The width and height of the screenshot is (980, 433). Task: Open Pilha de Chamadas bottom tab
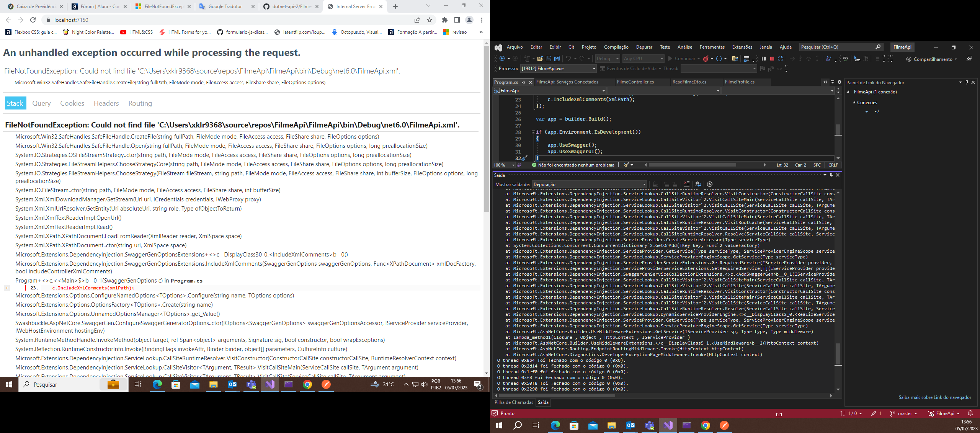[514, 402]
